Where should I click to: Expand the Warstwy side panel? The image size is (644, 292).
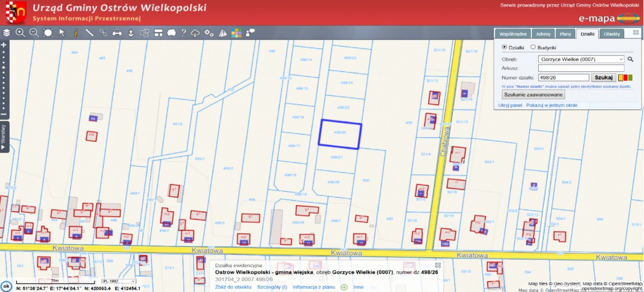click(x=4, y=136)
